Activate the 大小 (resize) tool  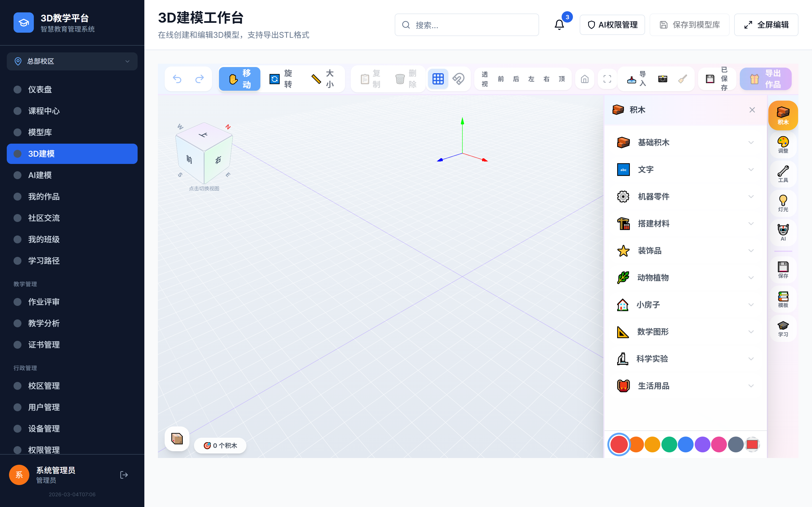[x=323, y=79]
